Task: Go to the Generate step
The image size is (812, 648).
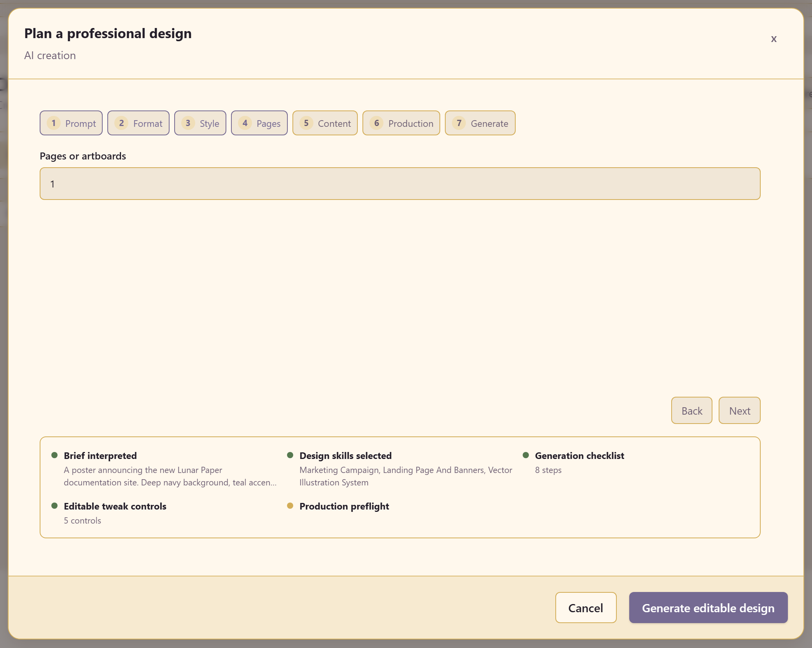Action: click(480, 123)
